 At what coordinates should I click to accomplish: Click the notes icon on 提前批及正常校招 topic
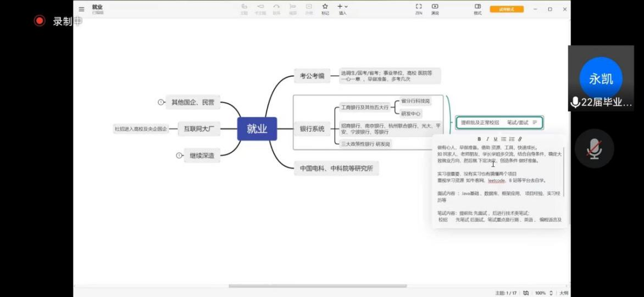tap(535, 122)
